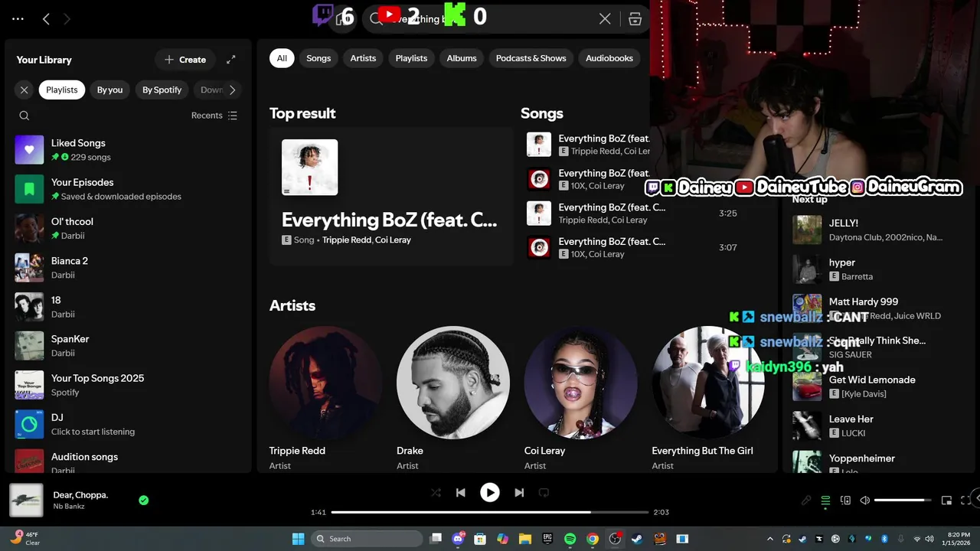Switch to the Playlists search tab
The width and height of the screenshot is (980, 551).
point(411,58)
